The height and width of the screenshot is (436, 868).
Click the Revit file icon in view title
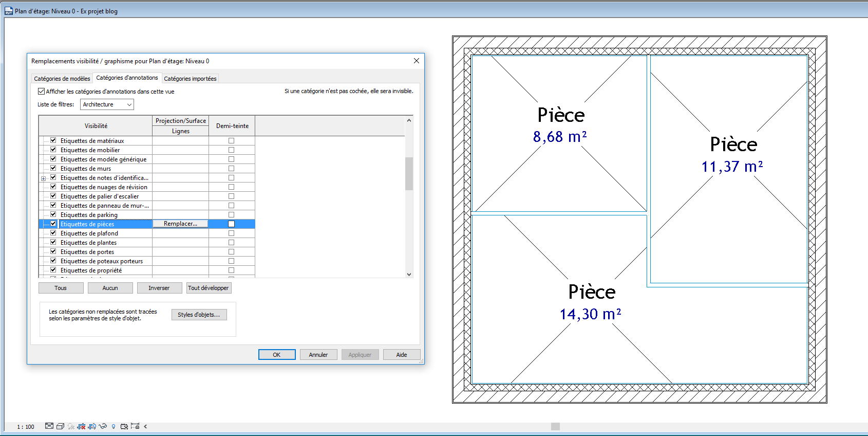(x=9, y=11)
